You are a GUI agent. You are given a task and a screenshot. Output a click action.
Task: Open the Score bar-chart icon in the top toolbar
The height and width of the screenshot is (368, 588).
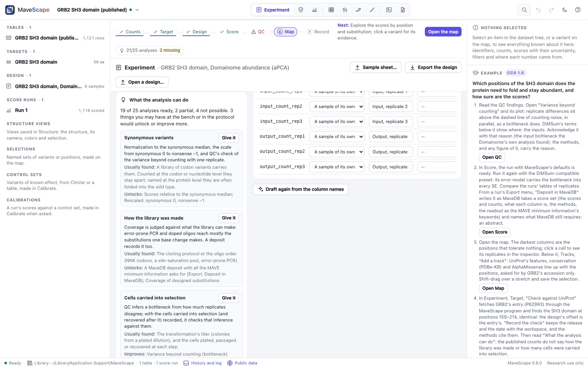tap(314, 10)
